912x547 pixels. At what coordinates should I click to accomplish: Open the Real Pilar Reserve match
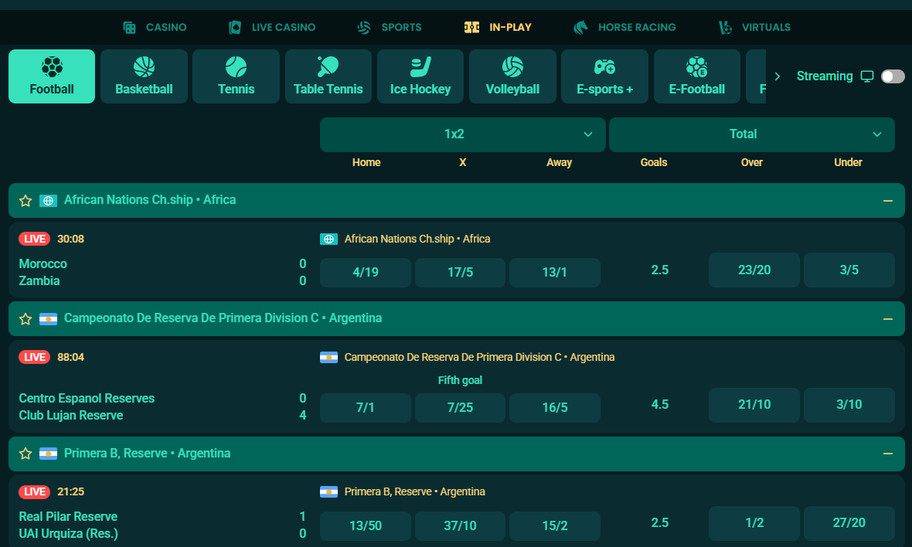click(x=68, y=517)
